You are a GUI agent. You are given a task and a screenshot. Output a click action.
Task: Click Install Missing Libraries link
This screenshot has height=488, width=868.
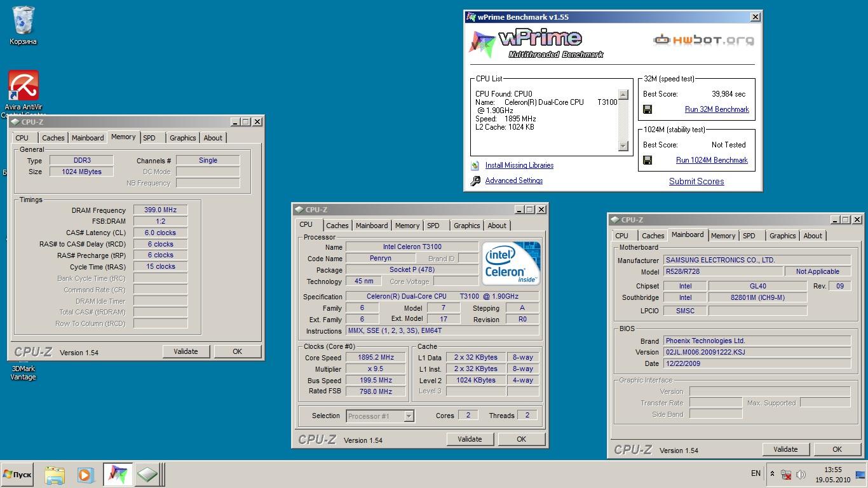coord(519,165)
